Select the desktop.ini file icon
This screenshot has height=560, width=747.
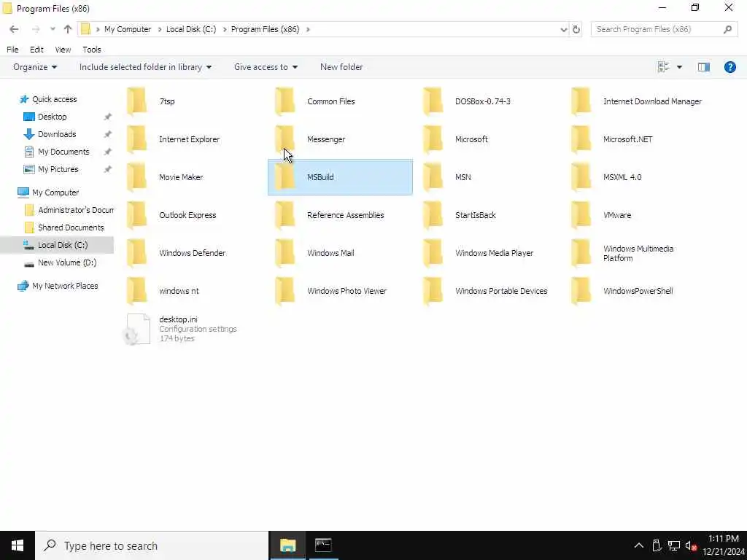click(x=137, y=329)
